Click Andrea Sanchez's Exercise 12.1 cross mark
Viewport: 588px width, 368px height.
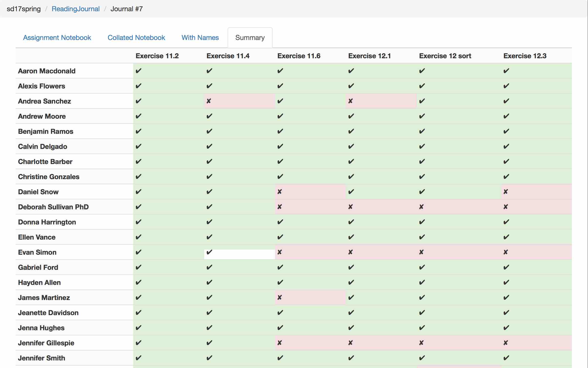pyautogui.click(x=350, y=101)
